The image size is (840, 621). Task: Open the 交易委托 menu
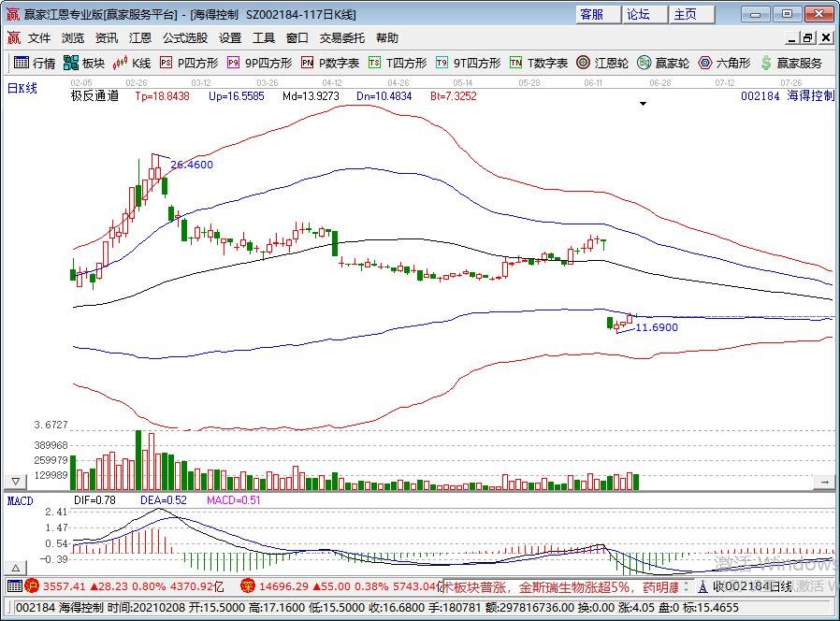341,38
